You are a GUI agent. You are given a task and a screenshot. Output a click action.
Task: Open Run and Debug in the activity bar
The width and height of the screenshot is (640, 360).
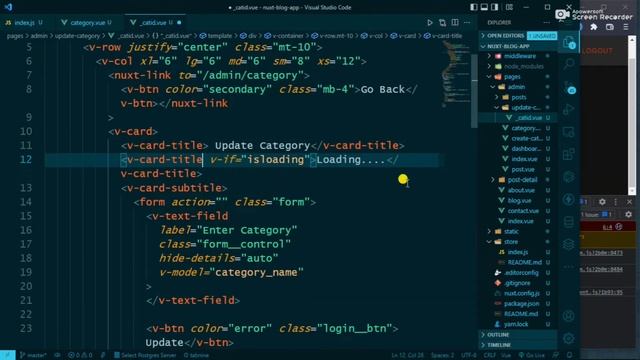tap(569, 109)
